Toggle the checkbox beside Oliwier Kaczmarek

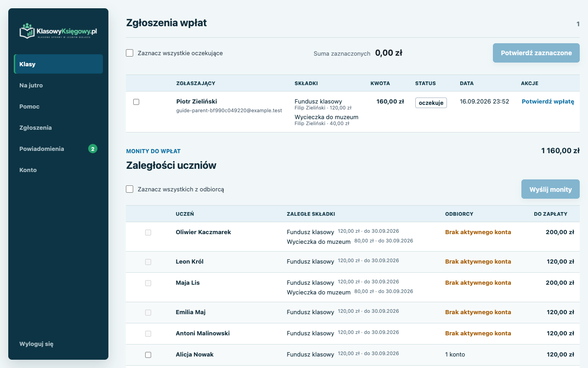tap(148, 232)
